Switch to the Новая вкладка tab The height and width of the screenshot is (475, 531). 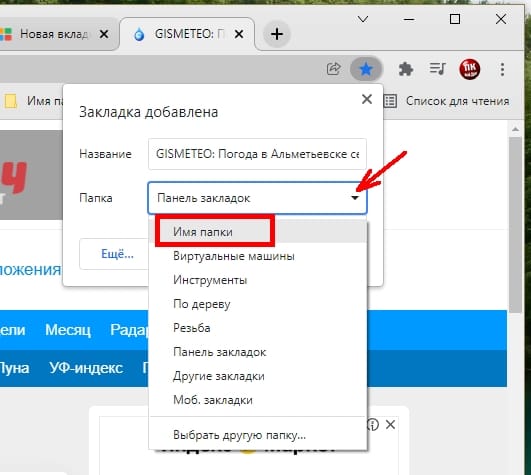point(54,34)
